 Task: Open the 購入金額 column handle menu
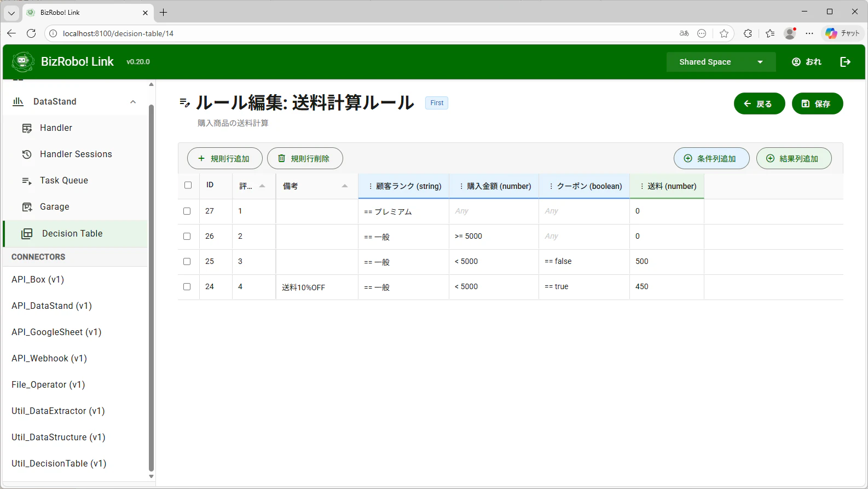461,186
